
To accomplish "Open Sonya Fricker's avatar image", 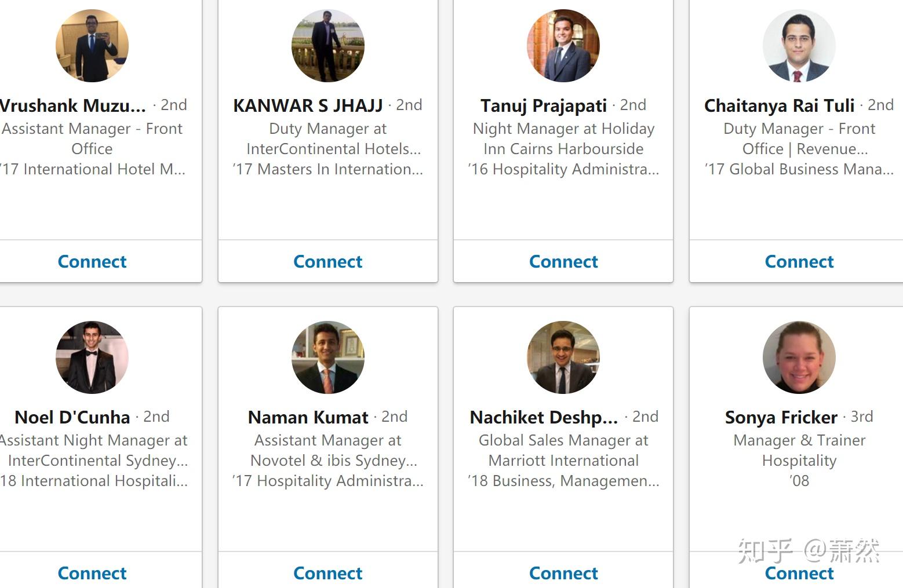I will point(799,357).
